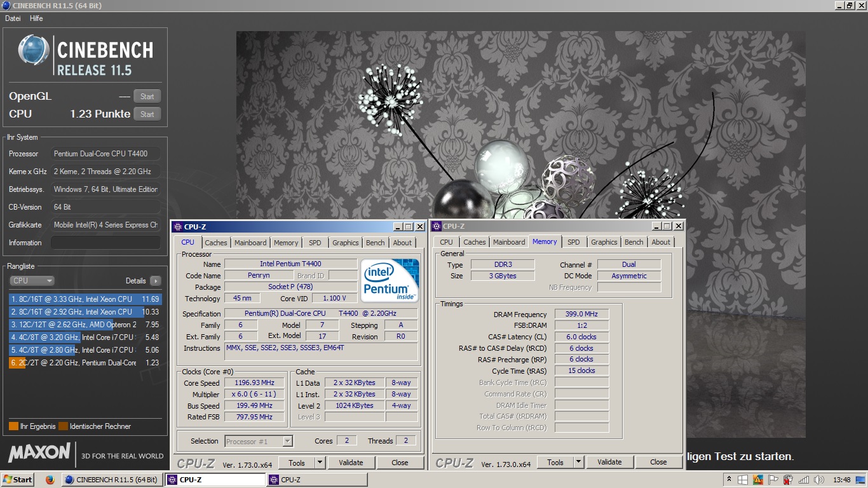868x488 pixels.
Task: Select ranking row 8C/16T @ 2.92 GHz Xeon
Action: pyautogui.click(x=85, y=312)
